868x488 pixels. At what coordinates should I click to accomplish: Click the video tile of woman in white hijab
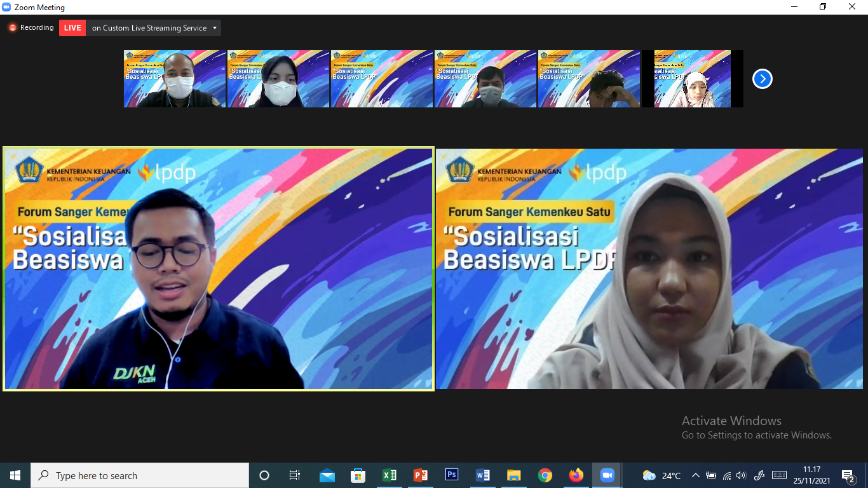click(649, 269)
